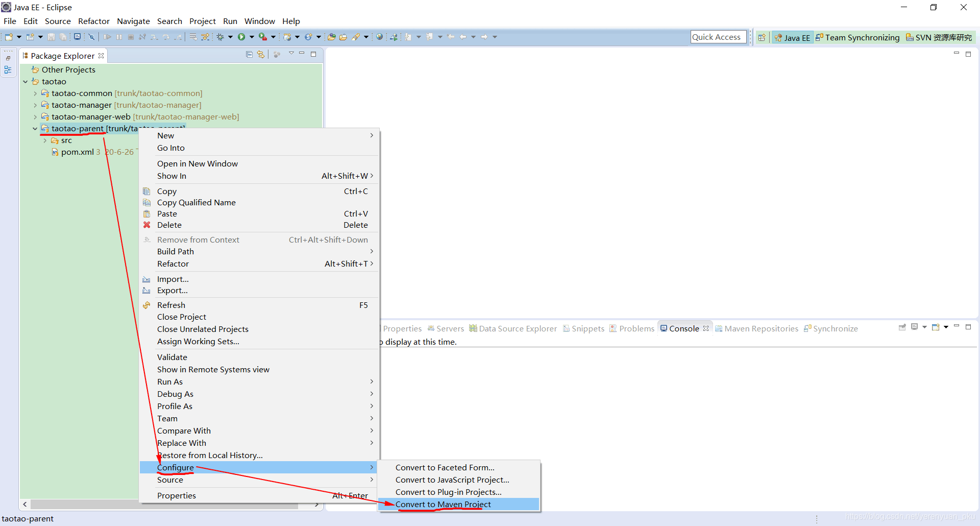Expand the taotao-common project node

(x=35, y=93)
